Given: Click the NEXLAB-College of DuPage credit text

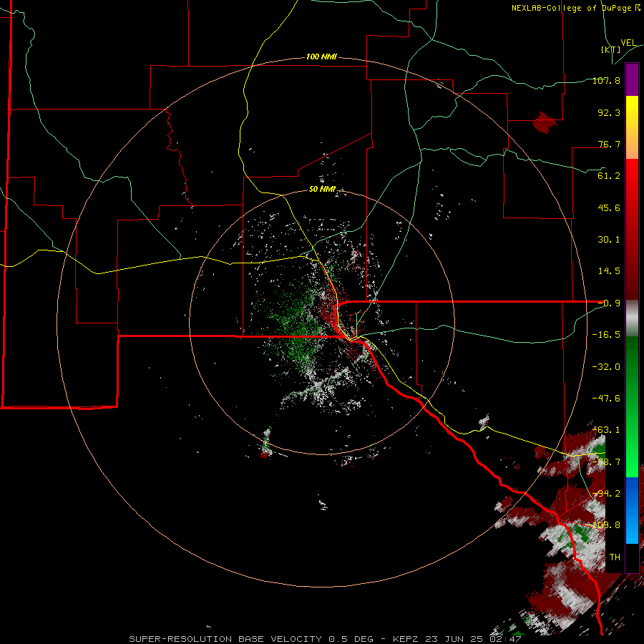Looking at the screenshot, I should point(575,8).
